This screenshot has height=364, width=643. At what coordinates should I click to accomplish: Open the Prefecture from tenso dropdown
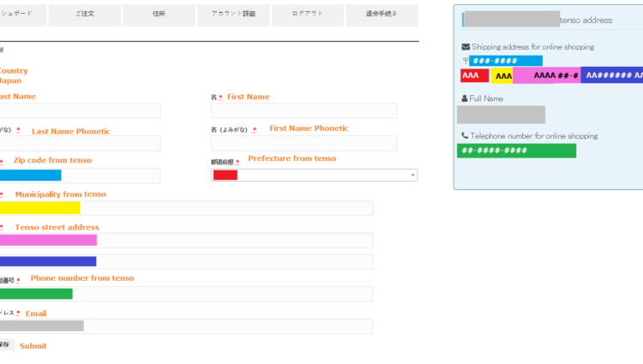coord(314,175)
